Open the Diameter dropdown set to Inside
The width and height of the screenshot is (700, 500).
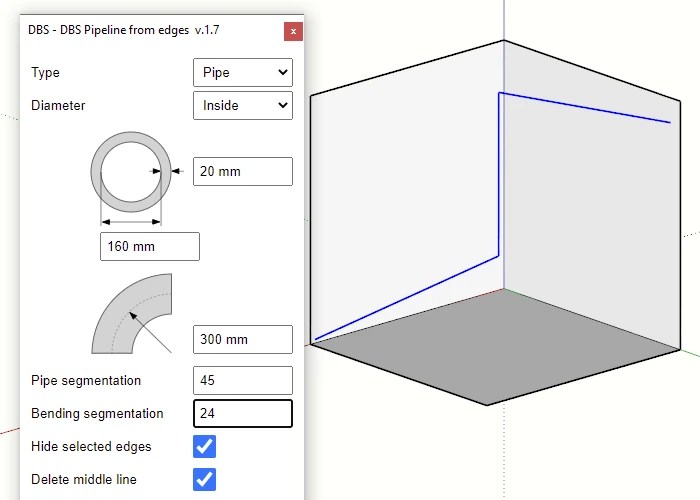point(243,105)
